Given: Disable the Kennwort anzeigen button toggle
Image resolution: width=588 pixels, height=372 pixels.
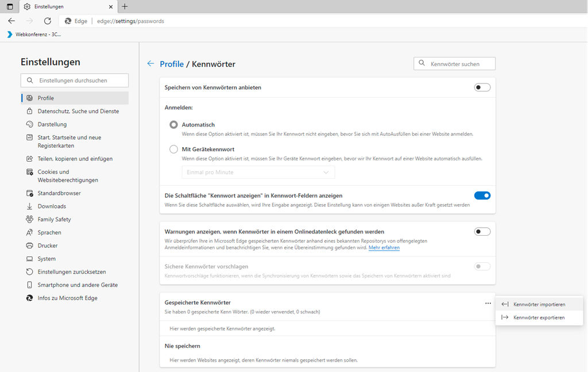Looking at the screenshot, I should 482,195.
